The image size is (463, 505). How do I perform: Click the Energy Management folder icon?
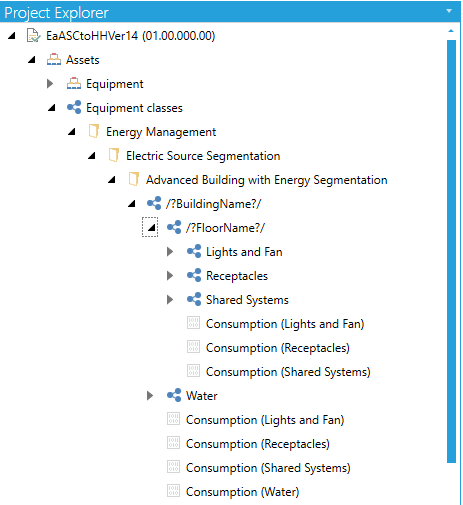click(94, 131)
